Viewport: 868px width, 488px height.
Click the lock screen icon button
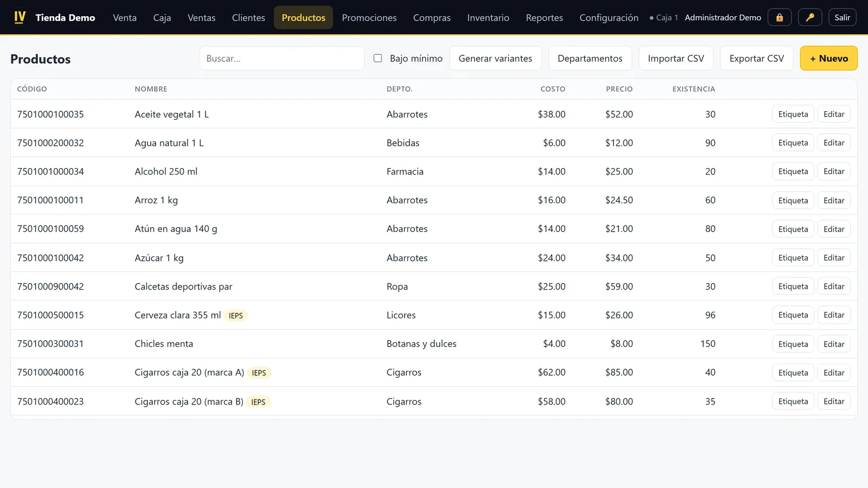tap(780, 17)
